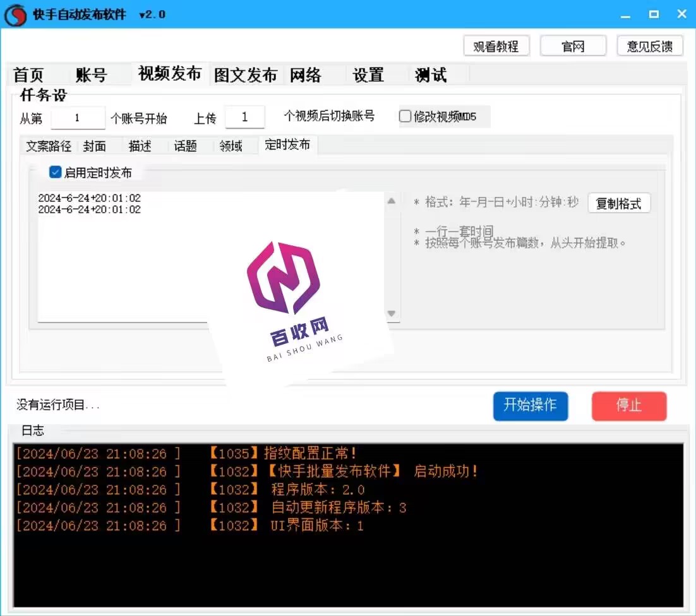This screenshot has height=616, width=696.
Task: Click the schedule list scroll up arrow
Action: coord(391,201)
